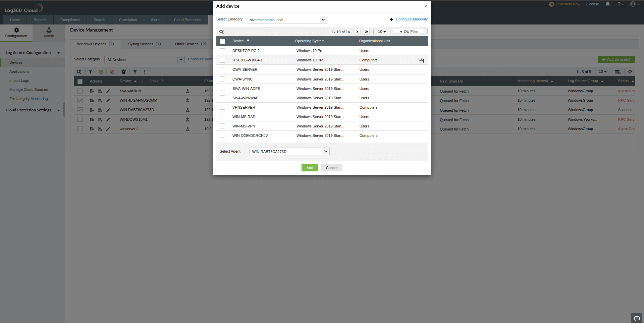The width and height of the screenshot is (644, 324).
Task: Check the winserver-1 checkbox in background table
Action: (x=80, y=129)
